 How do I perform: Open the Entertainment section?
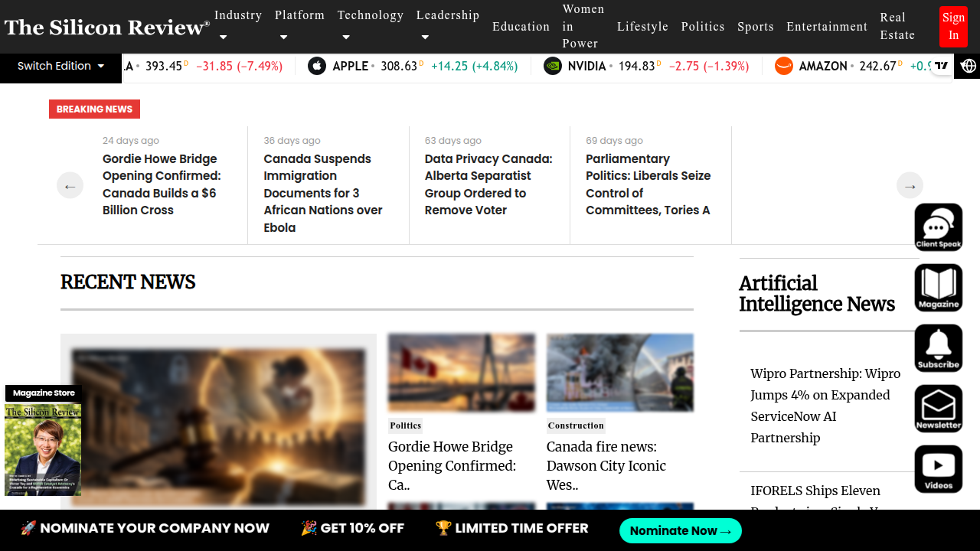[x=827, y=26]
